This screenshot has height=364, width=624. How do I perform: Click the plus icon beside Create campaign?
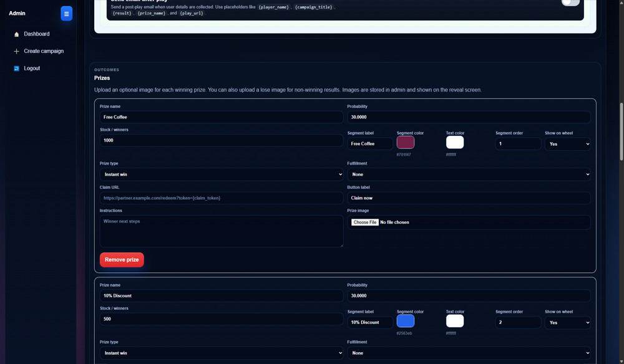click(16, 51)
